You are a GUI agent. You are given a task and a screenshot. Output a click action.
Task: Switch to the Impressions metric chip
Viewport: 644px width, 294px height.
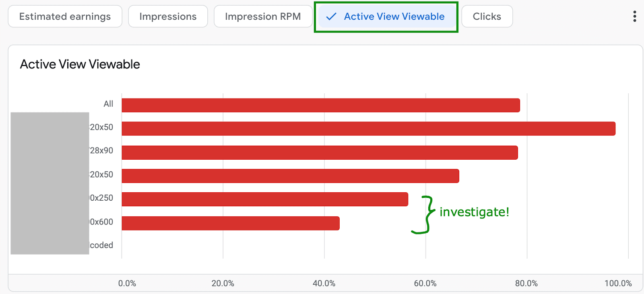168,16
